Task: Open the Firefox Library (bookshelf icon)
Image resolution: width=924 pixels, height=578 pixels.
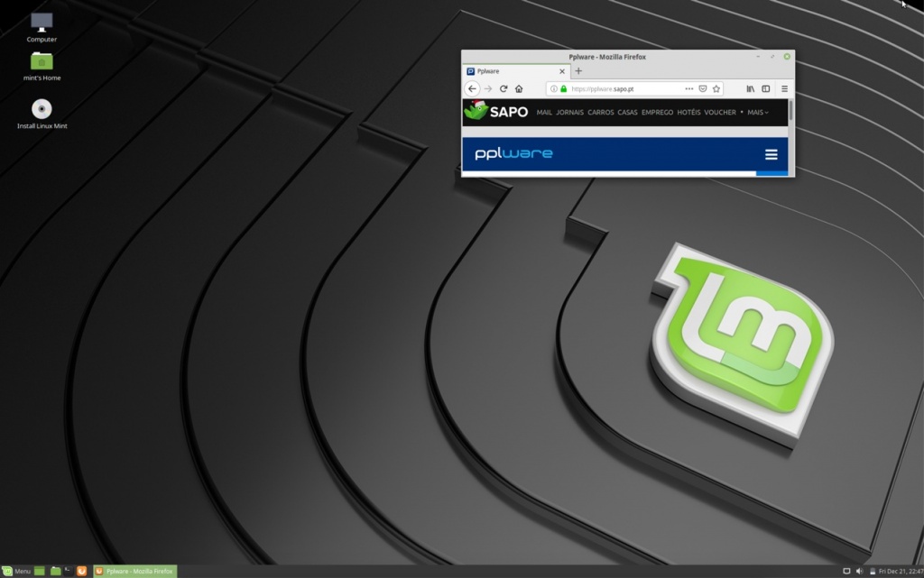Action: coord(752,88)
